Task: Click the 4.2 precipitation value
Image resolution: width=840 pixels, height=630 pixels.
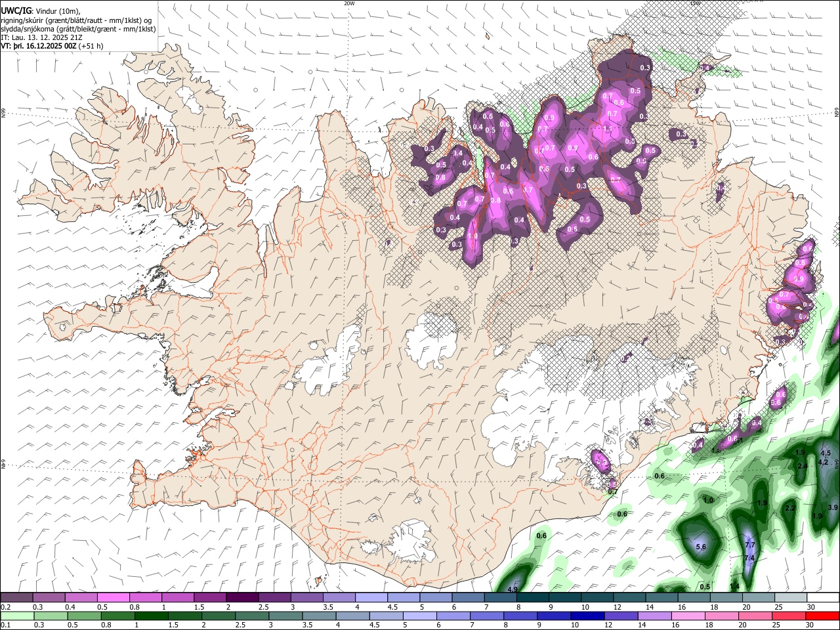Action: (823, 462)
